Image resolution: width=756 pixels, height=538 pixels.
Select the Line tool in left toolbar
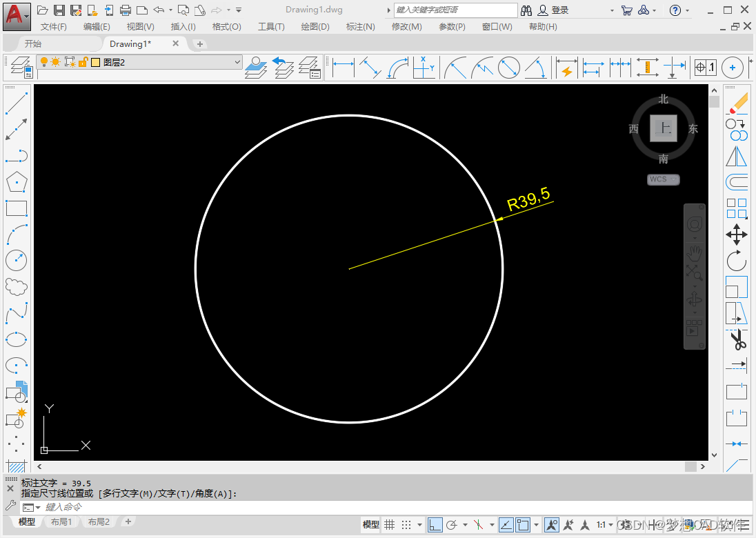[x=17, y=103]
